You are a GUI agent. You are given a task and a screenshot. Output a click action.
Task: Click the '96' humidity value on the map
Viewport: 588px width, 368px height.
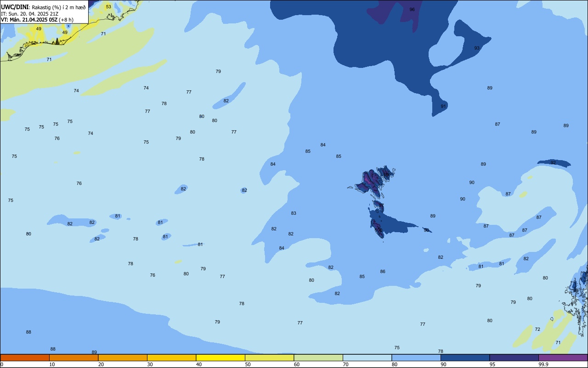click(x=412, y=10)
